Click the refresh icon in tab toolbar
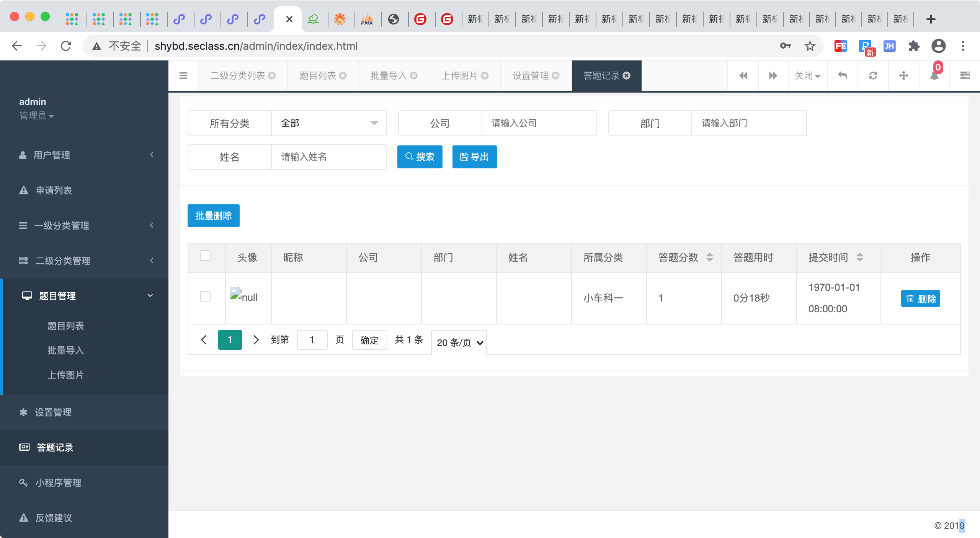The image size is (980, 538). coord(873,76)
